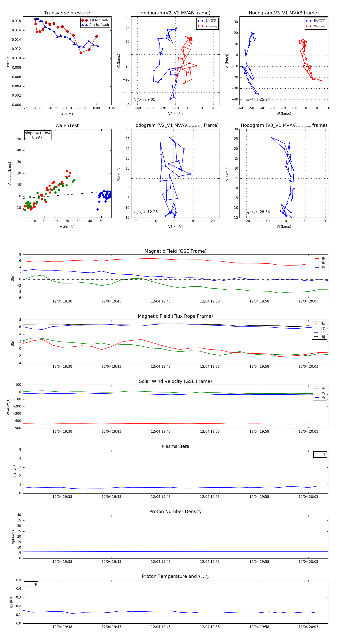Select the 'Bz' legend entry in GSE magnetic field plot
Screen dimensions: 351x644
coord(320,267)
